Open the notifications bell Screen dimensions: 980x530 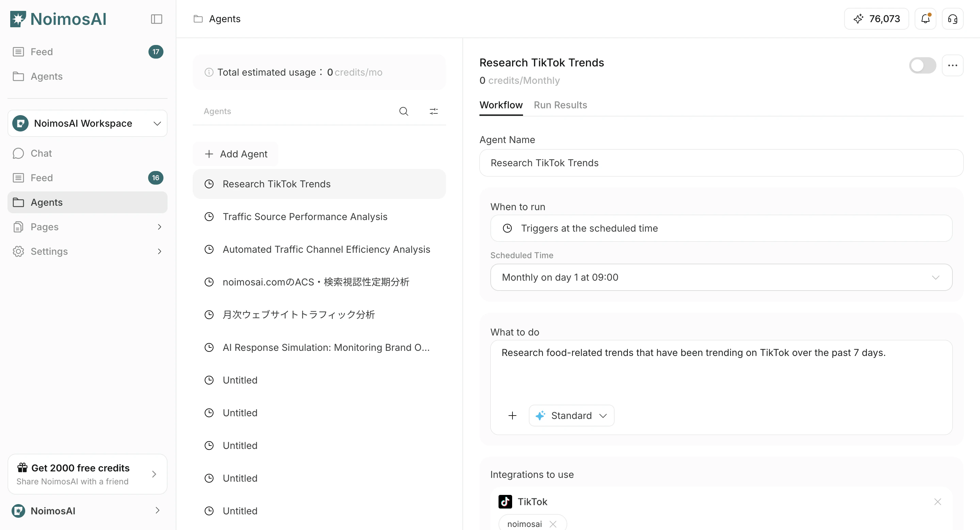[x=925, y=19]
